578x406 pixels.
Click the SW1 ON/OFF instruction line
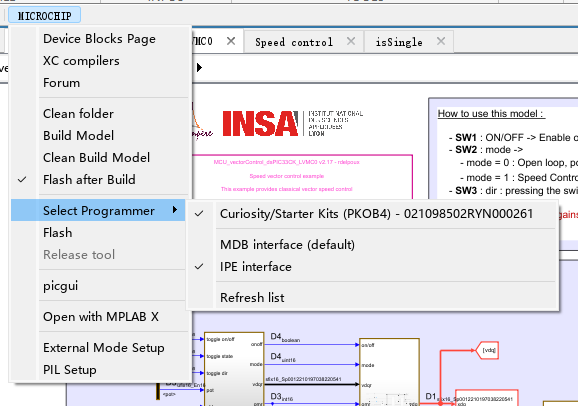513,138
